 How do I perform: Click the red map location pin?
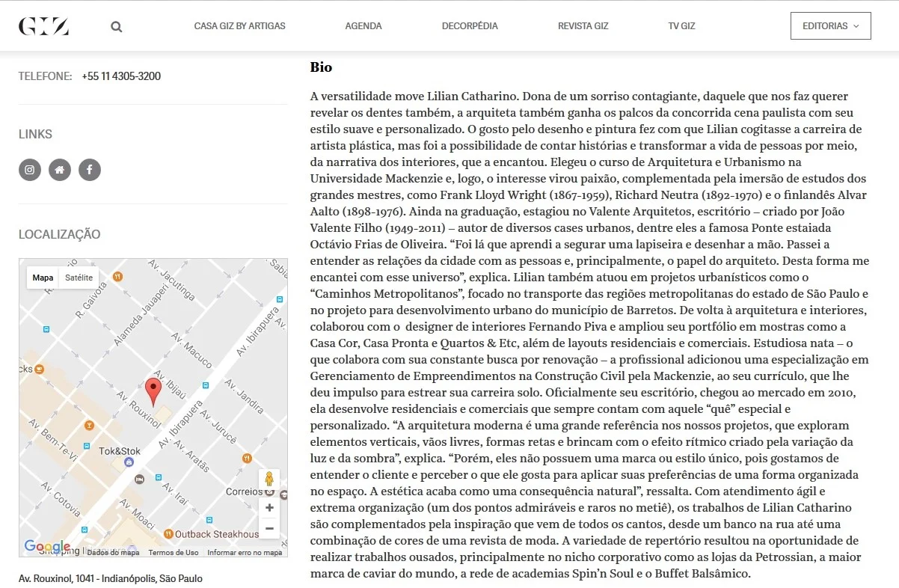coord(153,392)
